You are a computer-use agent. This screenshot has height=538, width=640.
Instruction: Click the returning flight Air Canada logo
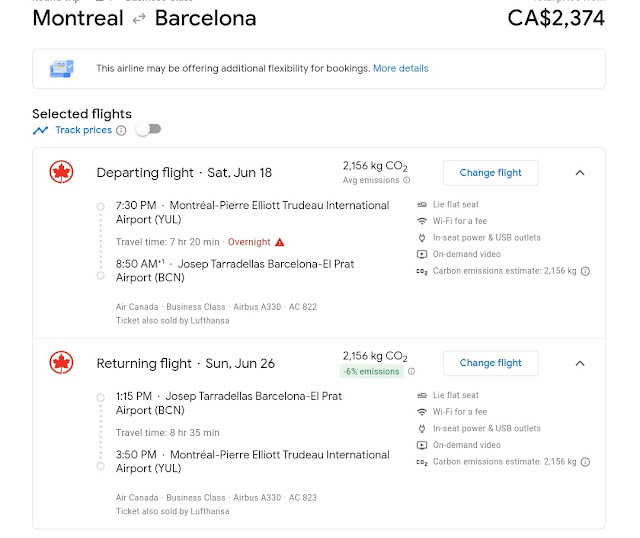pyautogui.click(x=61, y=363)
